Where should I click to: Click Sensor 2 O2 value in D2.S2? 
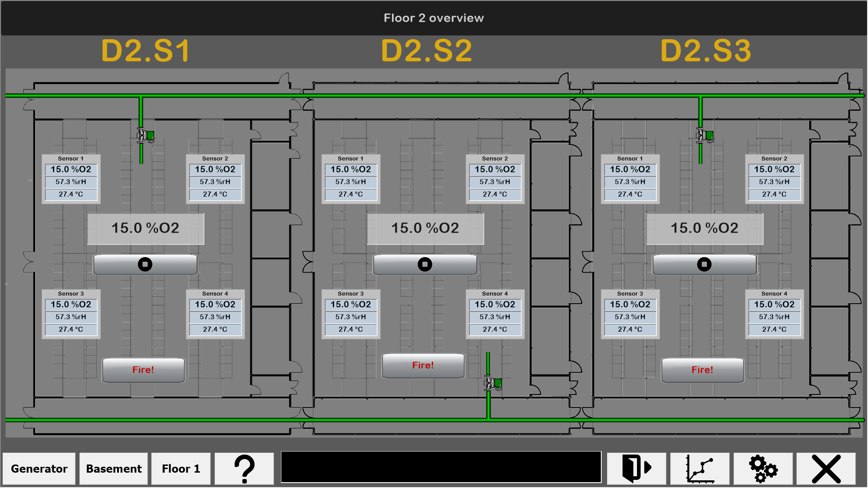click(495, 169)
